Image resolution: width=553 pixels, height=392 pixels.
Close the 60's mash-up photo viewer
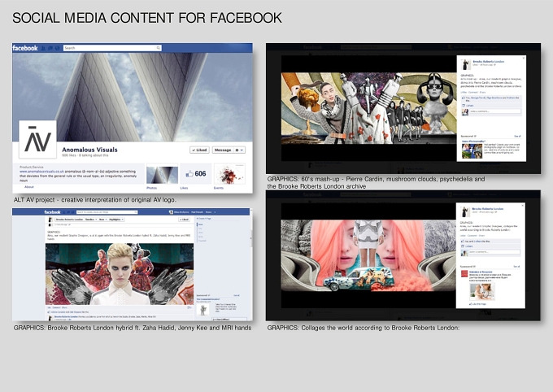pos(524,58)
